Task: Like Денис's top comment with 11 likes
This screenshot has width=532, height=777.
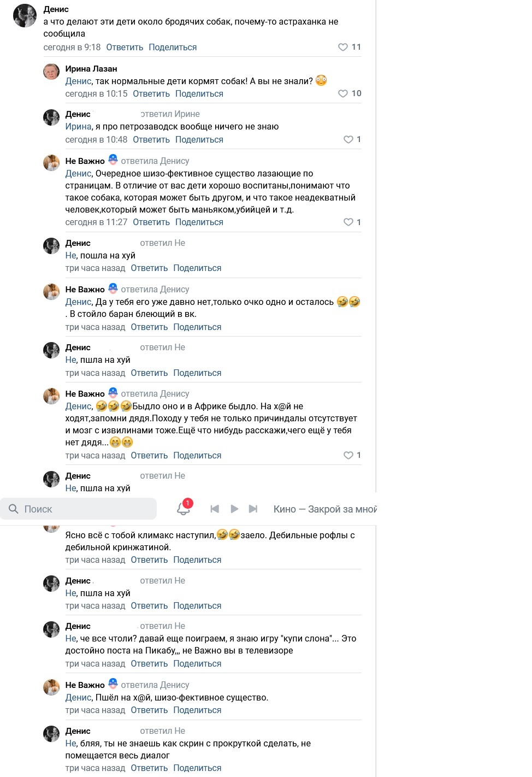Action: pyautogui.click(x=343, y=47)
